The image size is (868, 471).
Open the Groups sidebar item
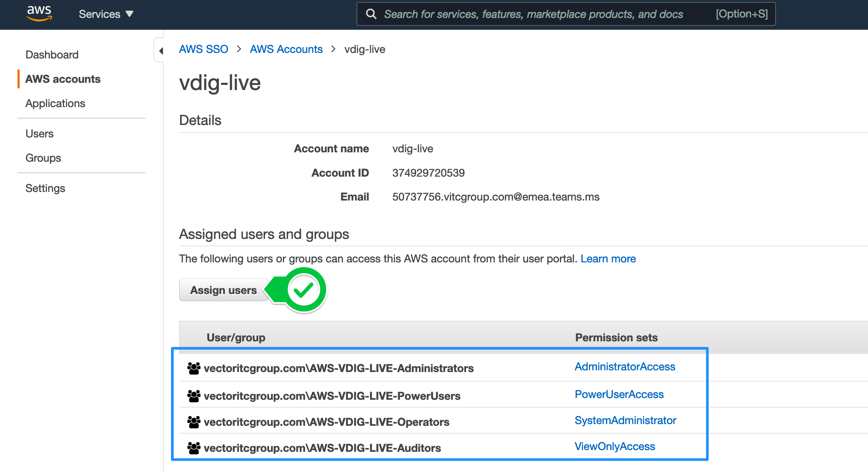click(x=44, y=158)
